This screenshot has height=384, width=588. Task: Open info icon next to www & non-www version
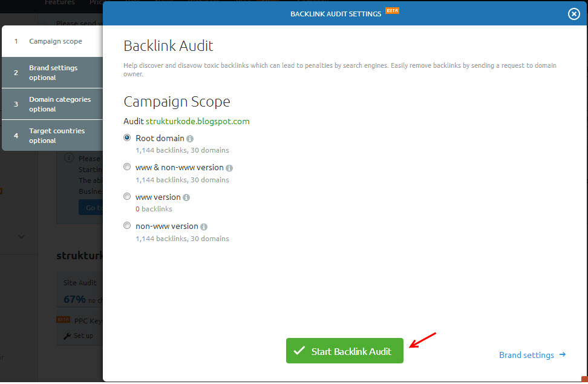pos(229,168)
